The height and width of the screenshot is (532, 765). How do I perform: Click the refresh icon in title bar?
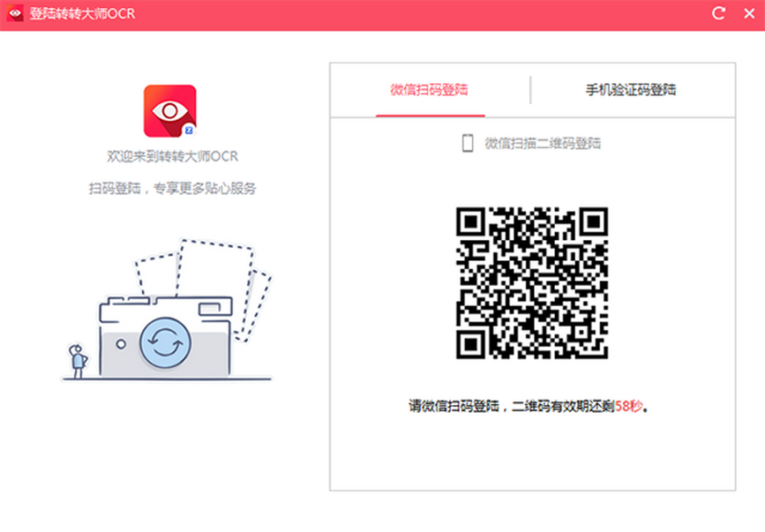(x=718, y=13)
